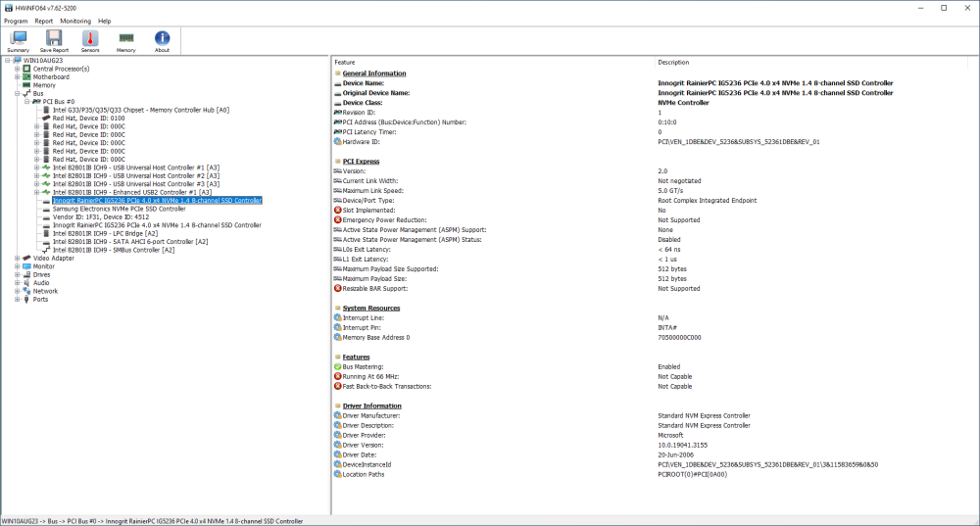The height and width of the screenshot is (526, 980).
Task: Click the Bus Mastering green check icon
Action: (x=337, y=366)
